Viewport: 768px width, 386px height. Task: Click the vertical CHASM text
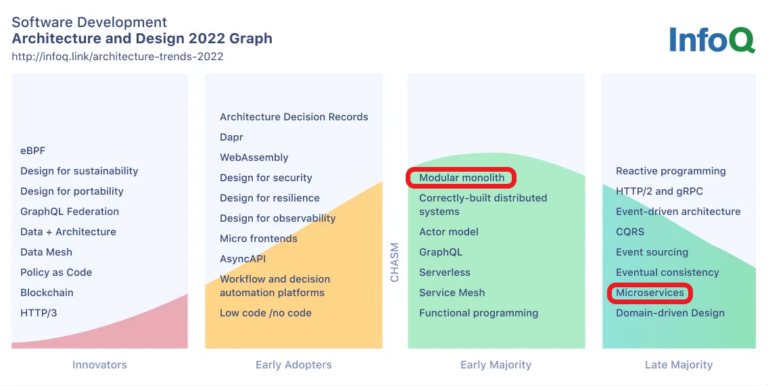coord(395,263)
